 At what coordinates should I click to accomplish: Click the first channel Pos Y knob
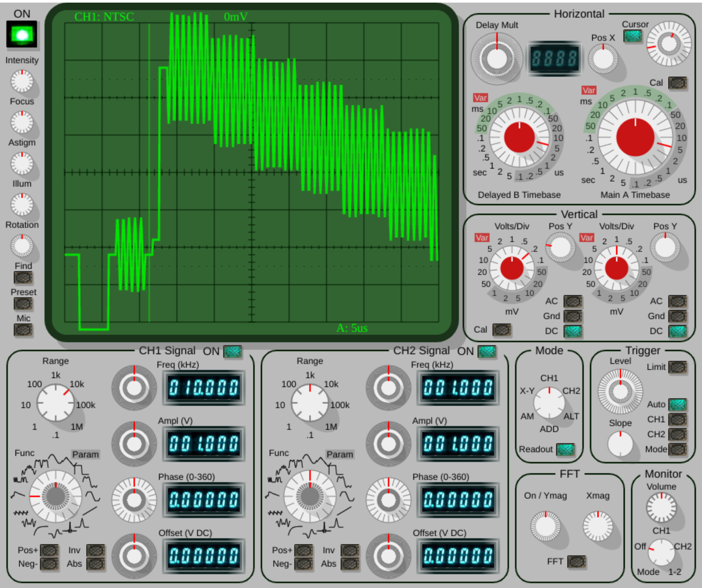coord(560,247)
